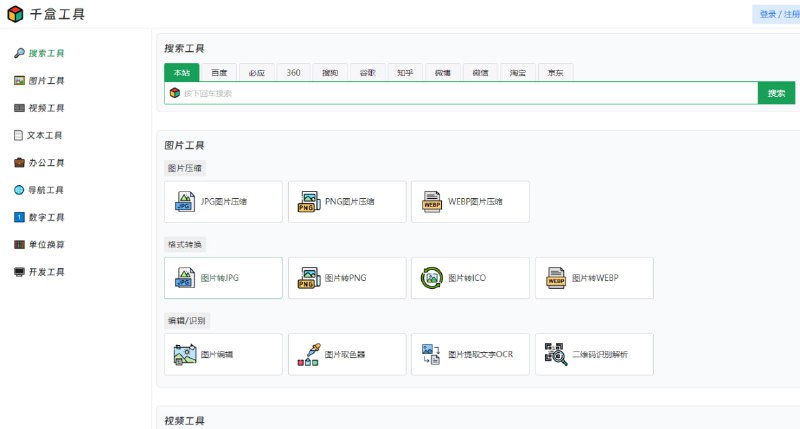The height and width of the screenshot is (429, 800).
Task: Click the green 搜索 button
Action: (777, 93)
